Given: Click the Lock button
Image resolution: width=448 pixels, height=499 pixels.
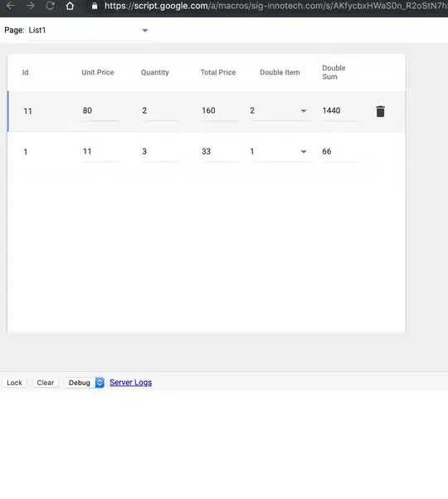Looking at the screenshot, I should [15, 383].
